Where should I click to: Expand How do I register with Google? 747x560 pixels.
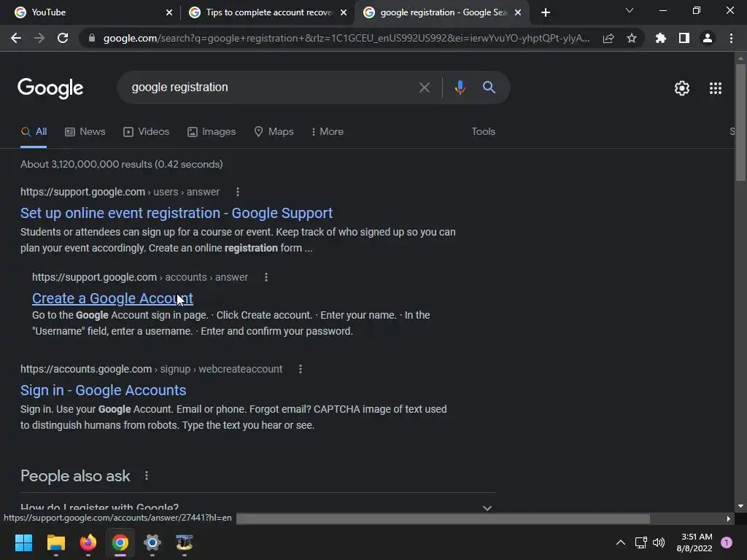point(258,507)
